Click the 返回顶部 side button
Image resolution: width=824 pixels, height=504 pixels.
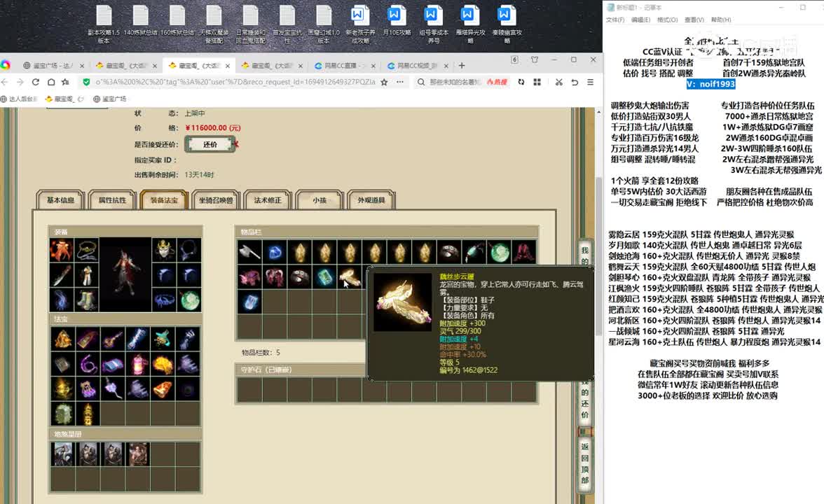pos(585,463)
